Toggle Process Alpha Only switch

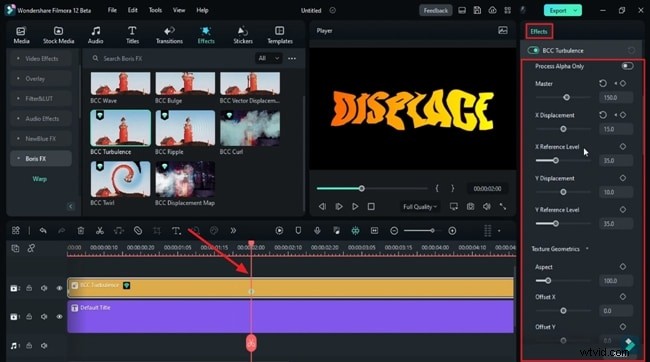pos(627,66)
